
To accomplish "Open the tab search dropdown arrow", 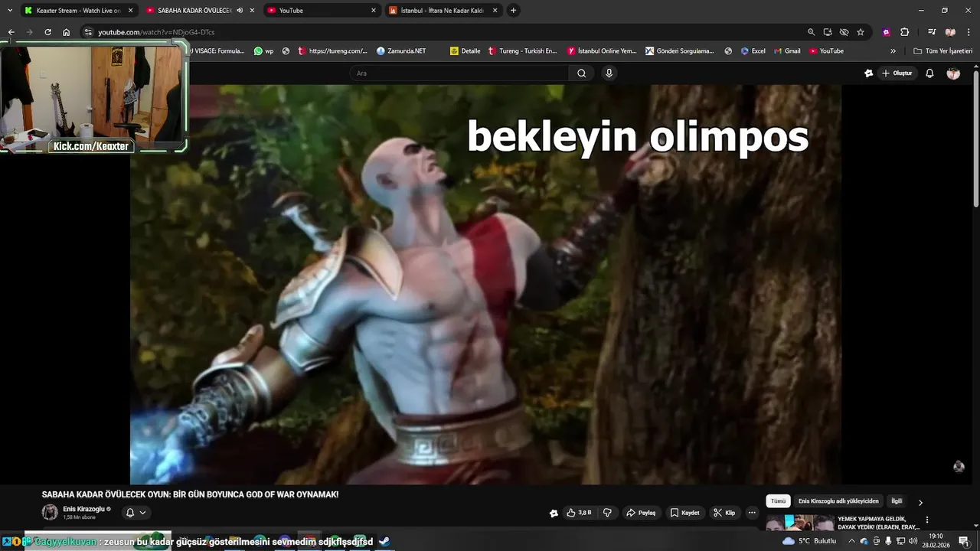I will [10, 11].
